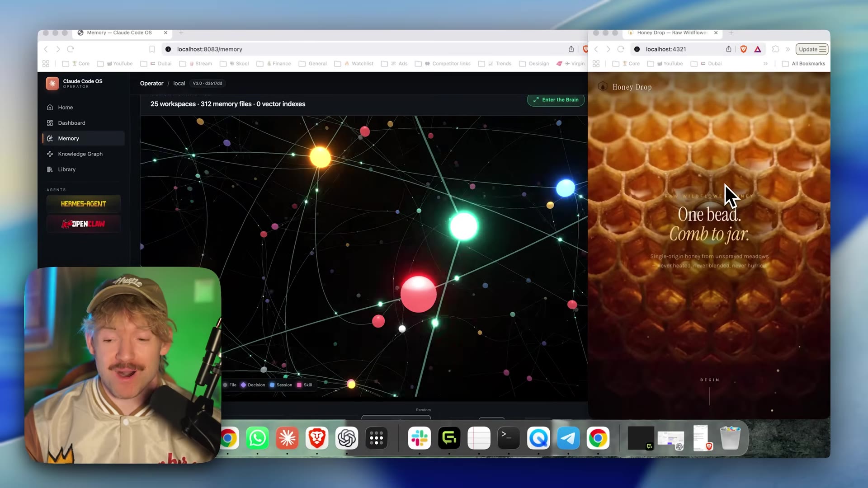Switch to Honey Drop — Raw Wildflower tab
868x488 pixels.
[672, 33]
